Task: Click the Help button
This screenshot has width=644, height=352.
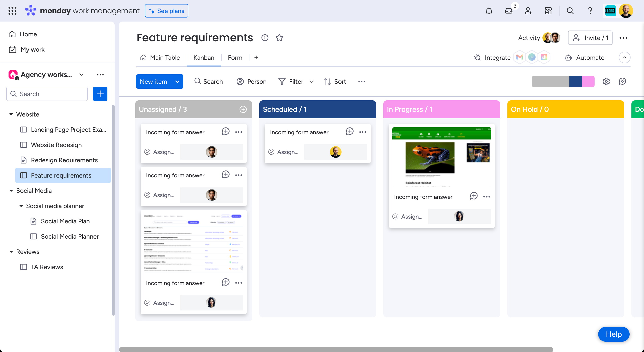Action: coord(613,334)
